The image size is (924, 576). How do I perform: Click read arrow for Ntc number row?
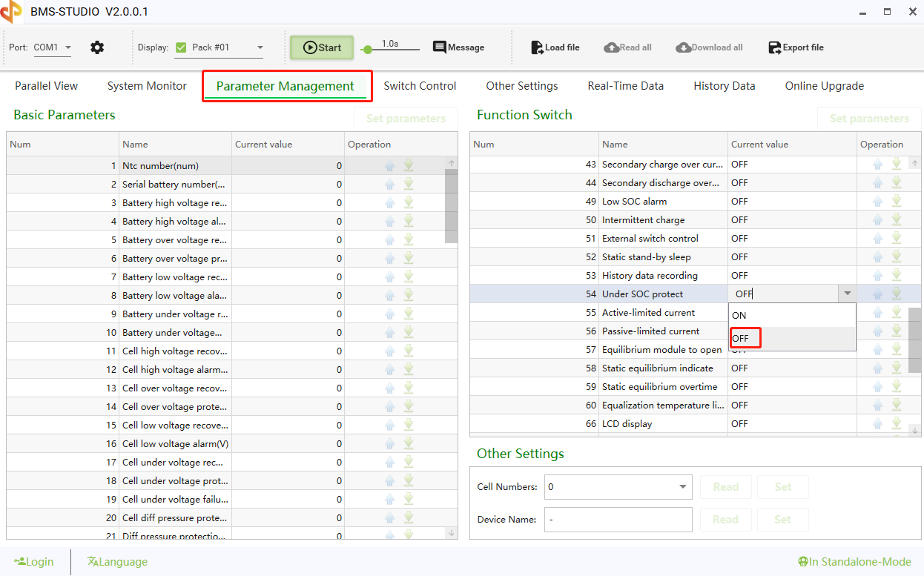coord(390,165)
